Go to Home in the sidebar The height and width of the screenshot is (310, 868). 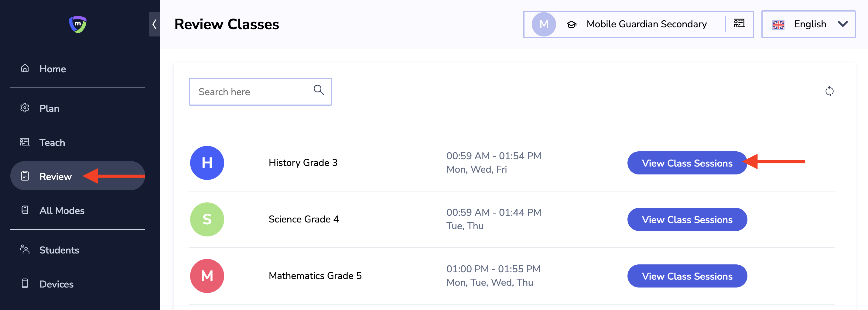tap(53, 69)
